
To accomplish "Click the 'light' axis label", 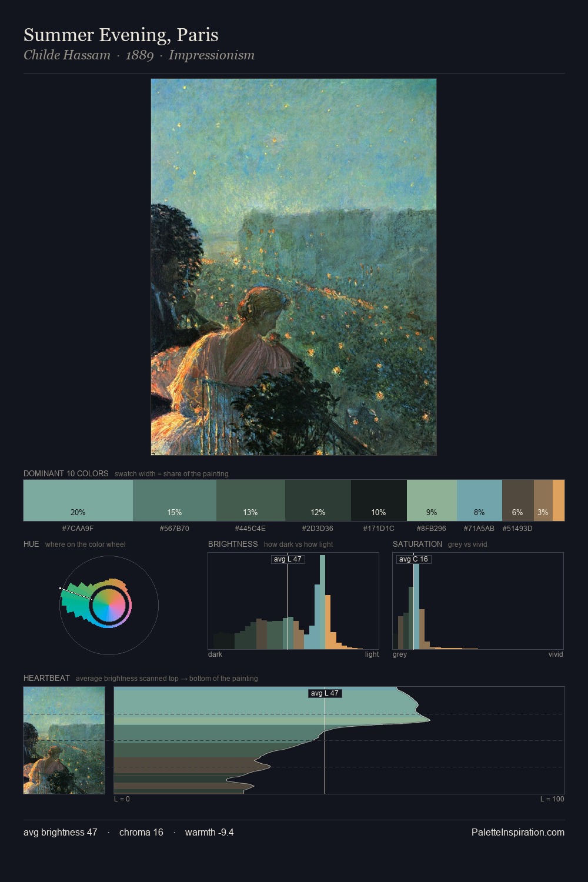I will coord(372,654).
